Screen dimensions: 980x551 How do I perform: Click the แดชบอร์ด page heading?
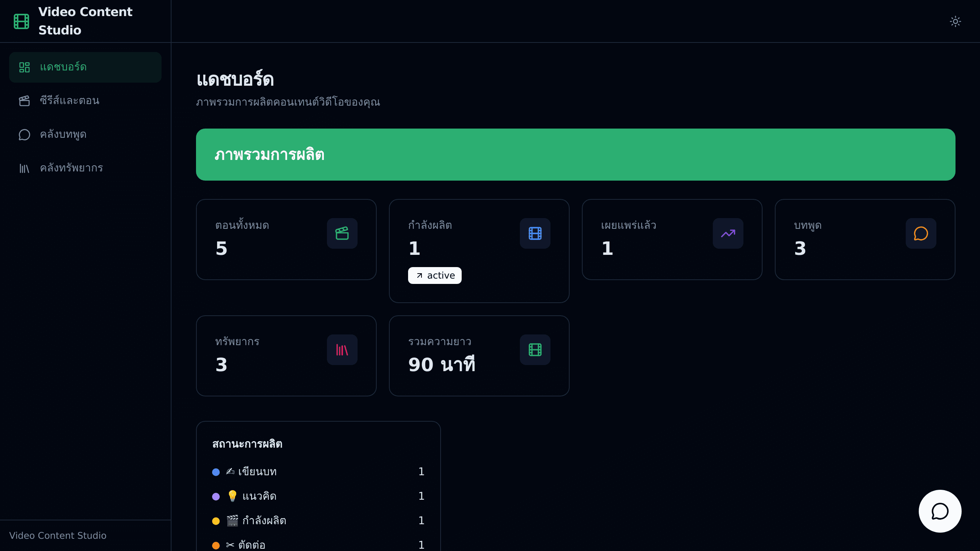pyautogui.click(x=235, y=80)
